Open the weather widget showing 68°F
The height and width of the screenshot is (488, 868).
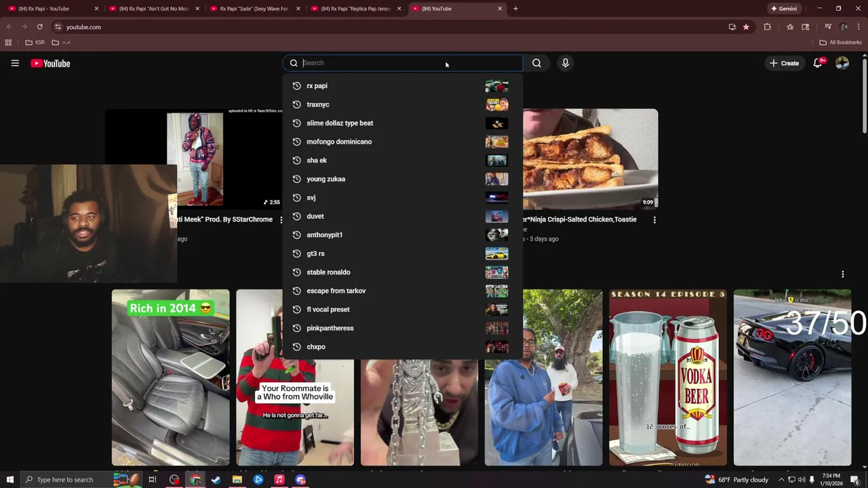click(737, 480)
